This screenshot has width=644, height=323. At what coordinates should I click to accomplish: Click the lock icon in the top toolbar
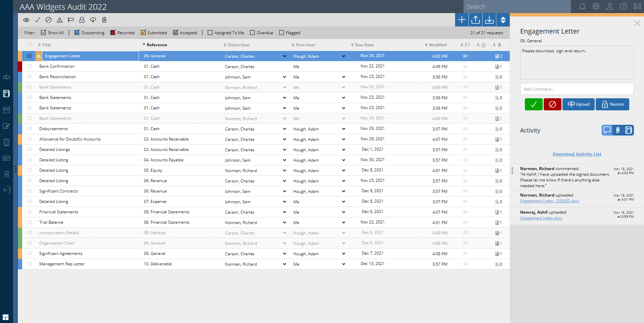(x=82, y=20)
